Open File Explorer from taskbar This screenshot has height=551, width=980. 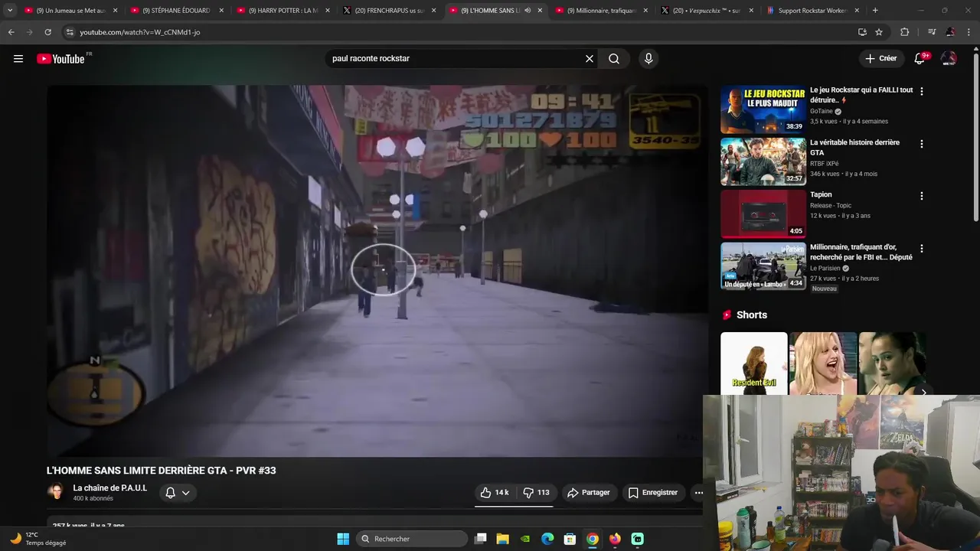point(502,539)
